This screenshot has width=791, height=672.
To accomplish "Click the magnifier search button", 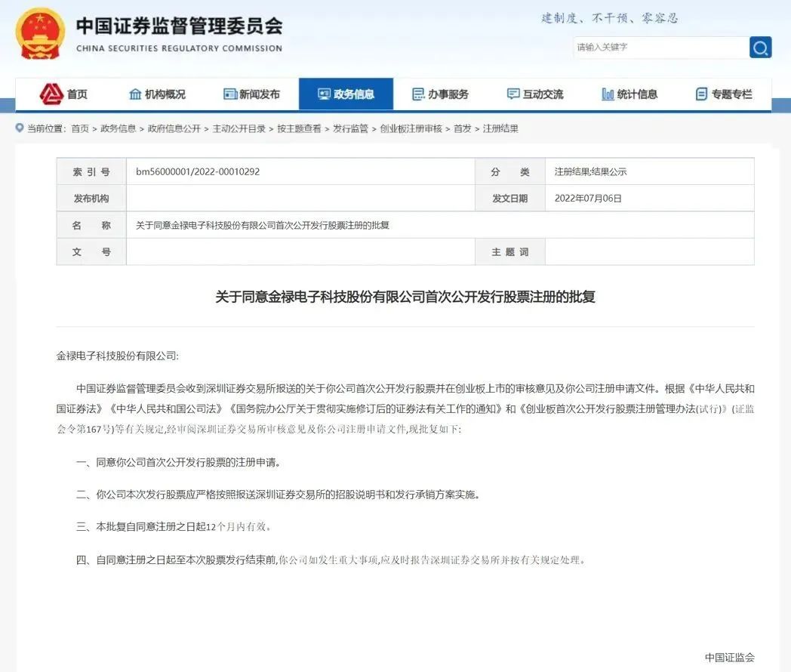I will coord(760,48).
